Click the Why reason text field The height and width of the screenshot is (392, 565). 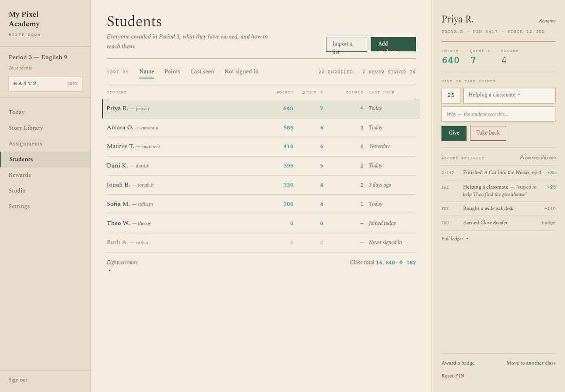499,114
